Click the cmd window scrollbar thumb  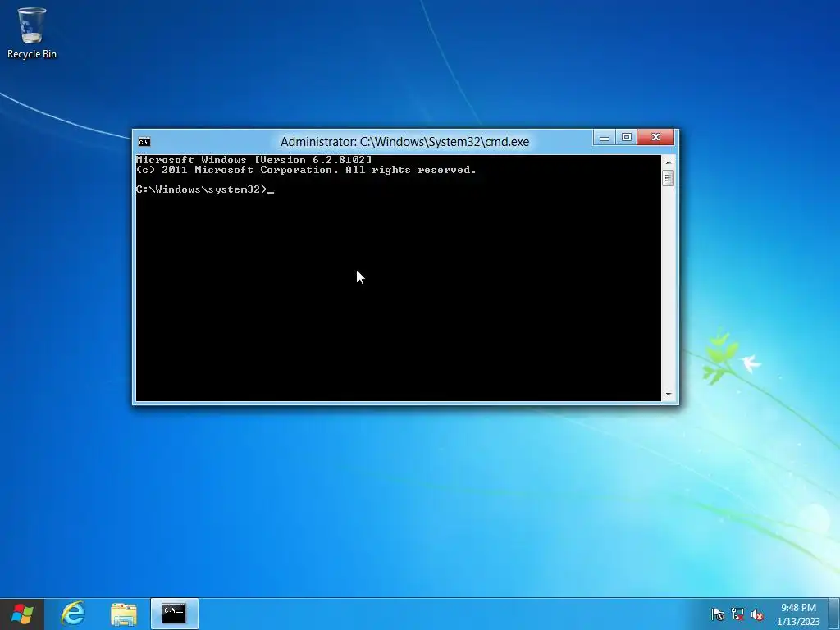pyautogui.click(x=668, y=178)
